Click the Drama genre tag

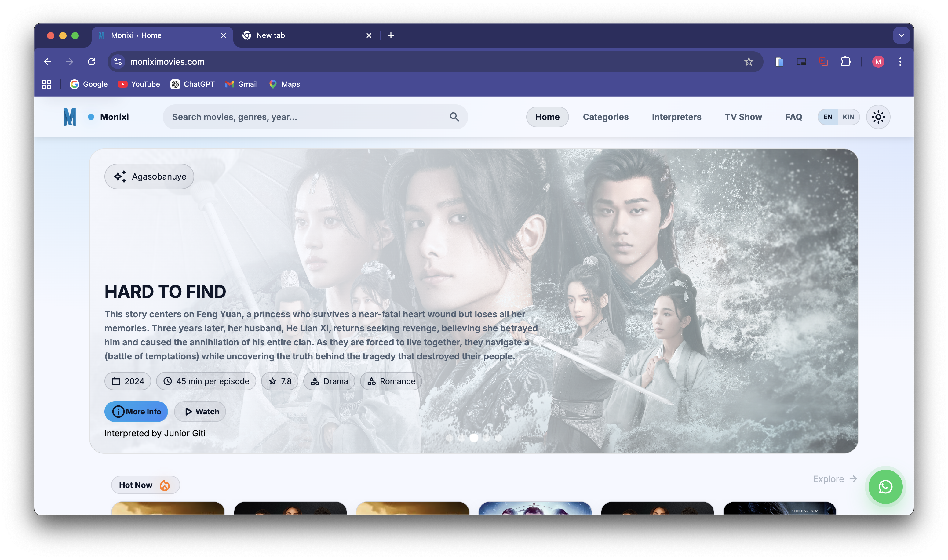[329, 381]
